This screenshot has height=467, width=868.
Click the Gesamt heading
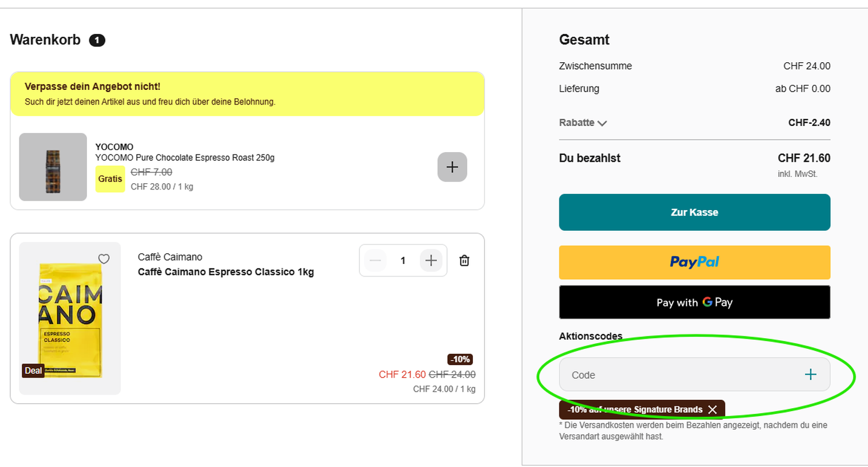click(584, 40)
